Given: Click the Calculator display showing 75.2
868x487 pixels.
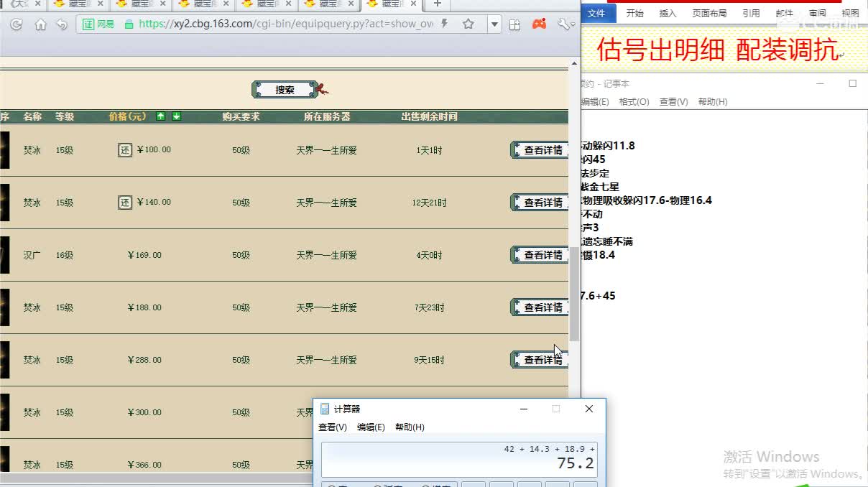Looking at the screenshot, I should pos(459,459).
